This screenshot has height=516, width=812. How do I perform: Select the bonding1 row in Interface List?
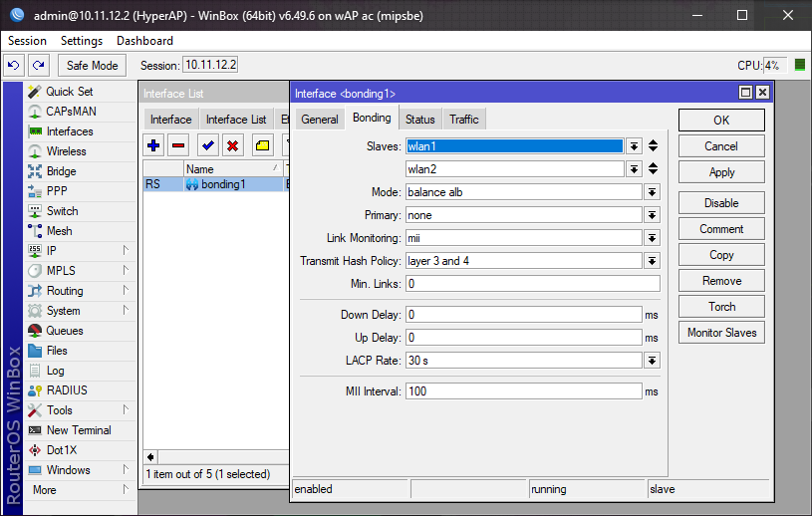click(x=215, y=184)
